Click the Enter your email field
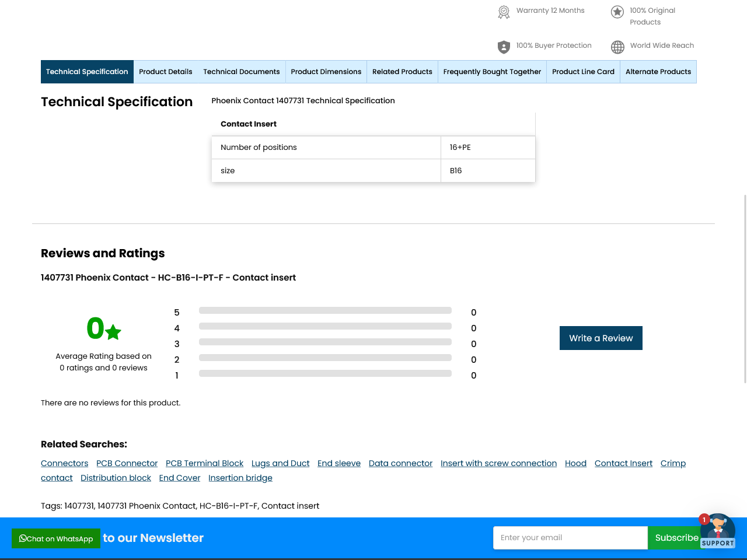Screen dimensions: 747x560 click(570, 538)
